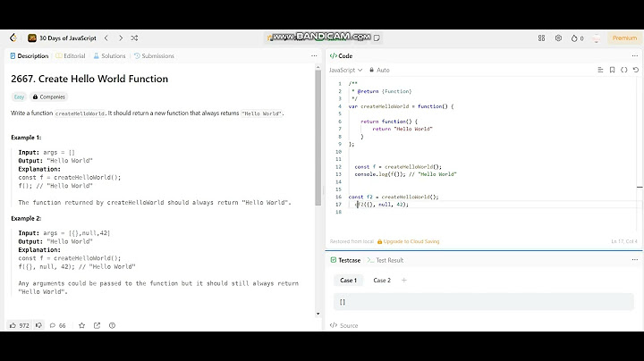Switch to the Testcase tab
Viewport: 644px width, 361px height.
coord(345,260)
